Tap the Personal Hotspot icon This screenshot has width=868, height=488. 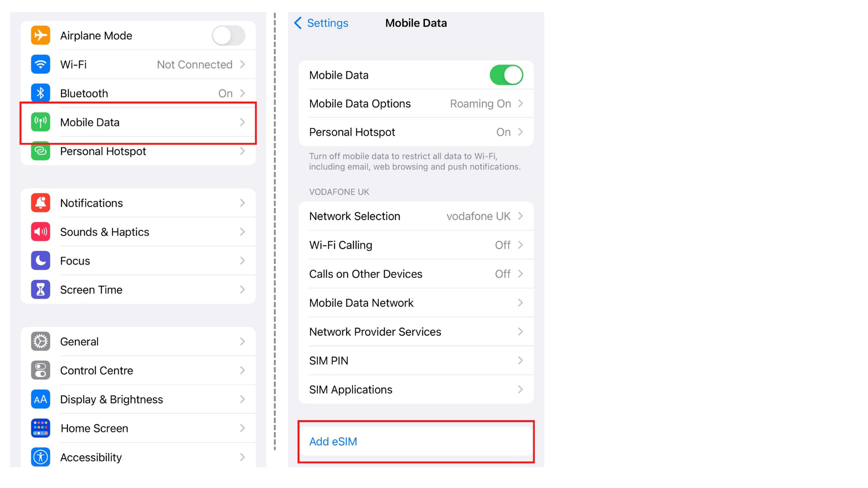[x=40, y=151]
